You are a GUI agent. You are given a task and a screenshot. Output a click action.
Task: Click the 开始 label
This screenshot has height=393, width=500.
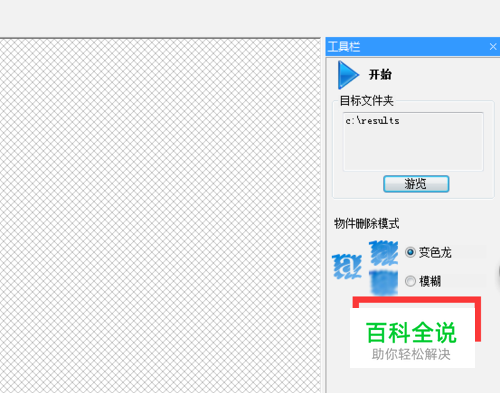(x=380, y=74)
